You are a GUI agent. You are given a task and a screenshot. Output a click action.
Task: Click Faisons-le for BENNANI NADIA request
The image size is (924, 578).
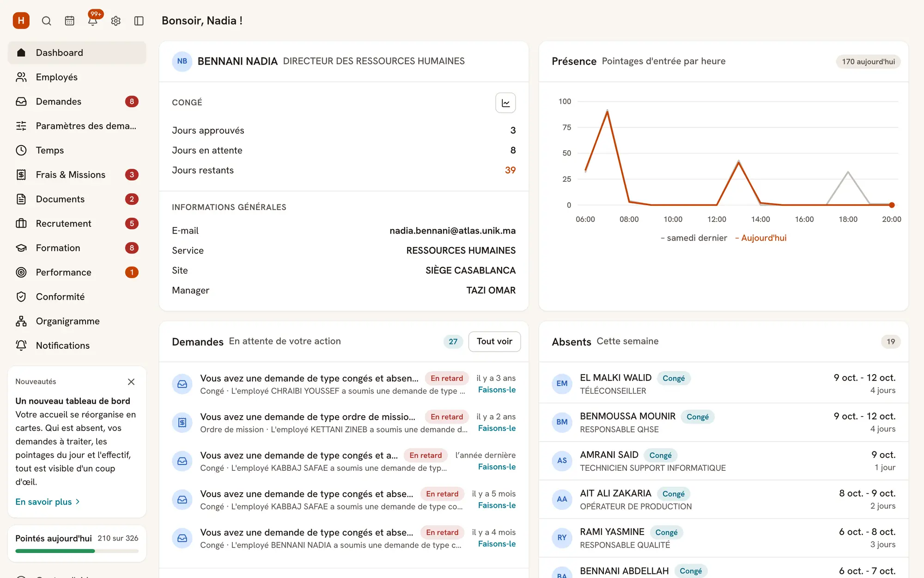click(497, 544)
